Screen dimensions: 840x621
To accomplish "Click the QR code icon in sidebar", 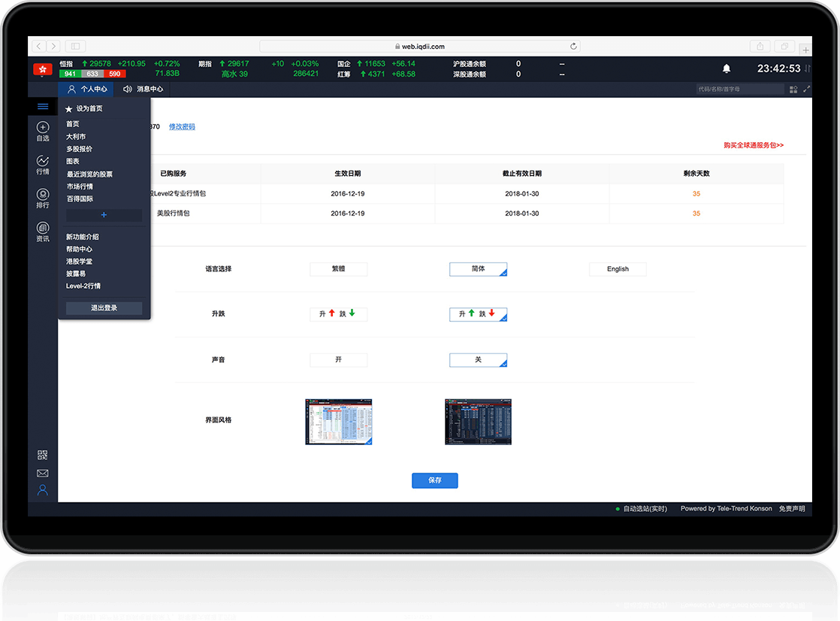I will [x=43, y=455].
